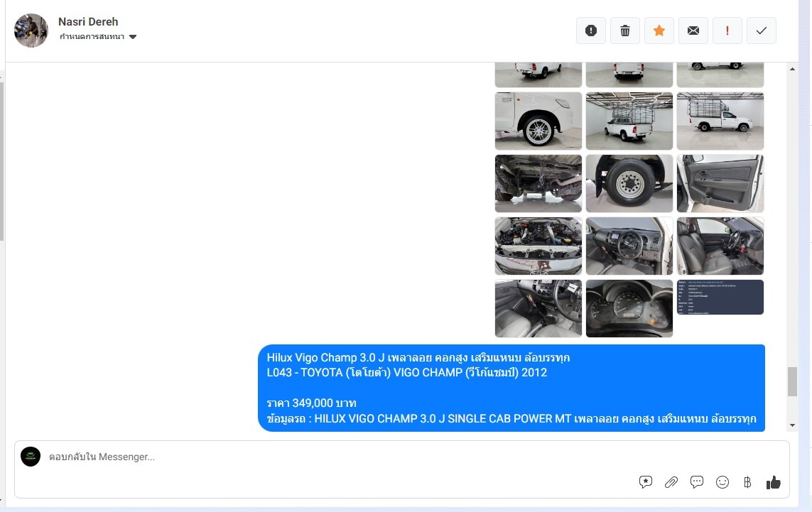The width and height of the screenshot is (812, 512).
Task: Delete conversation with the trash icon
Action: (x=625, y=31)
